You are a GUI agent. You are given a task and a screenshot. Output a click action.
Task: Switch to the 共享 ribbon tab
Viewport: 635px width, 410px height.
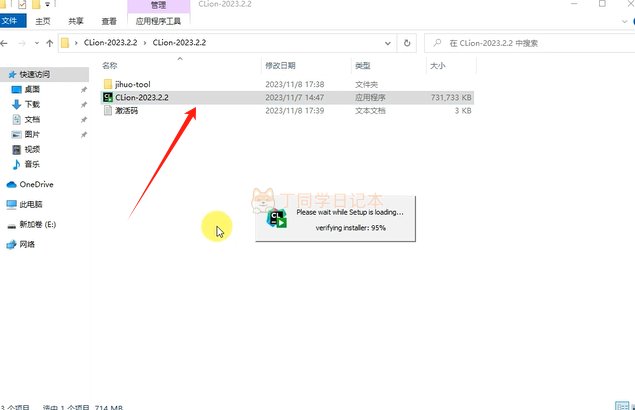point(76,21)
